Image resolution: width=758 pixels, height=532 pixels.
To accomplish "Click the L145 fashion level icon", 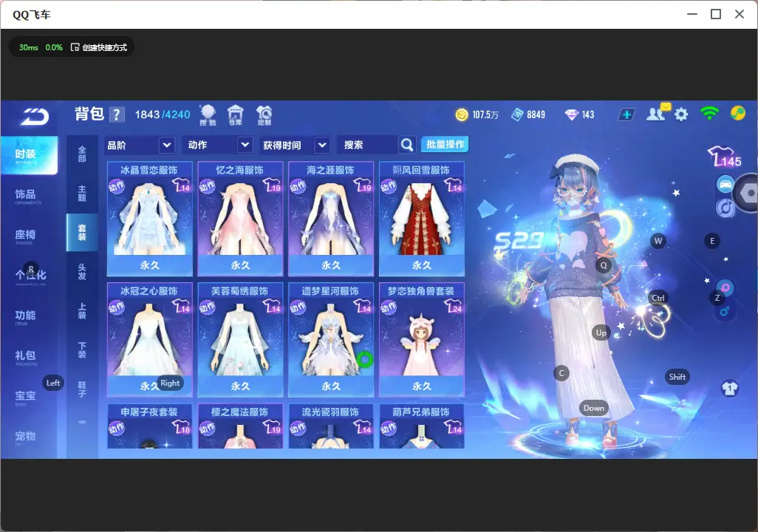I will pos(724,157).
